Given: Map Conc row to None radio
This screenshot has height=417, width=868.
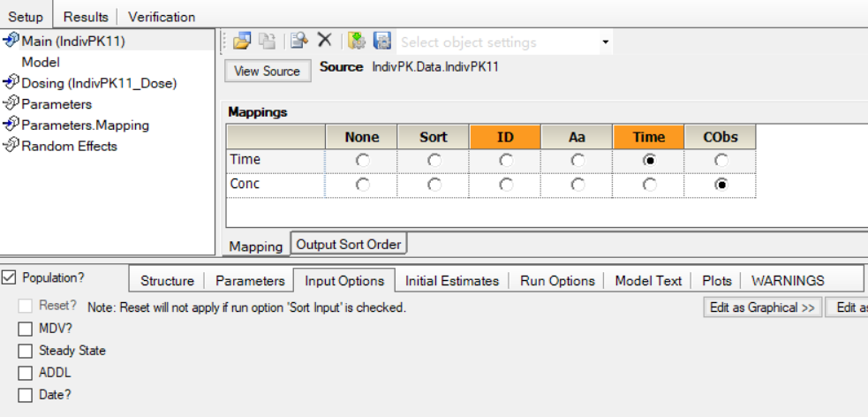Looking at the screenshot, I should [x=362, y=185].
